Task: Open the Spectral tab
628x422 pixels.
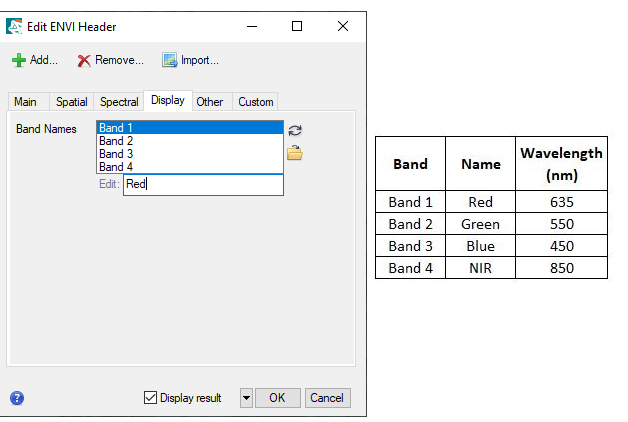Action: [119, 102]
